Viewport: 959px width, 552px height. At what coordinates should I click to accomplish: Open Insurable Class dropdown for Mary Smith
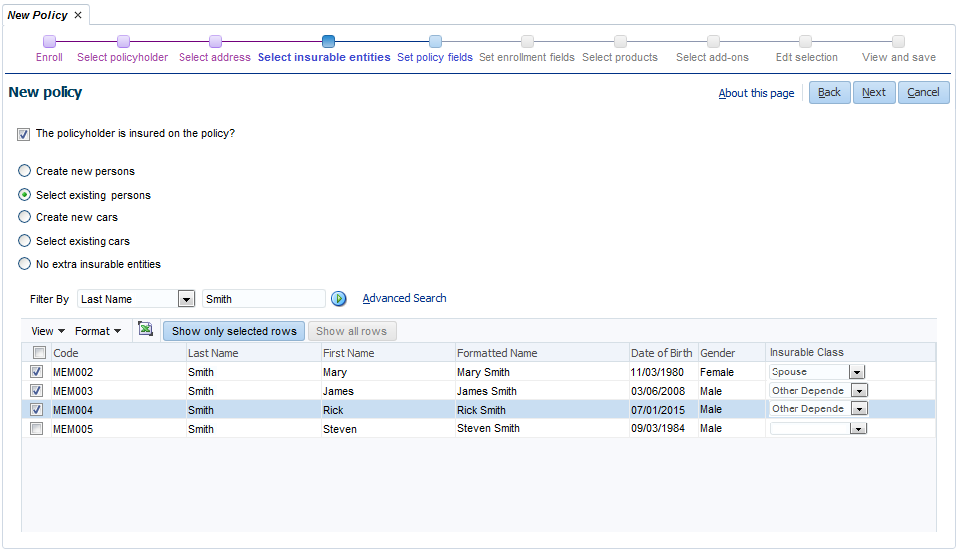(857, 372)
